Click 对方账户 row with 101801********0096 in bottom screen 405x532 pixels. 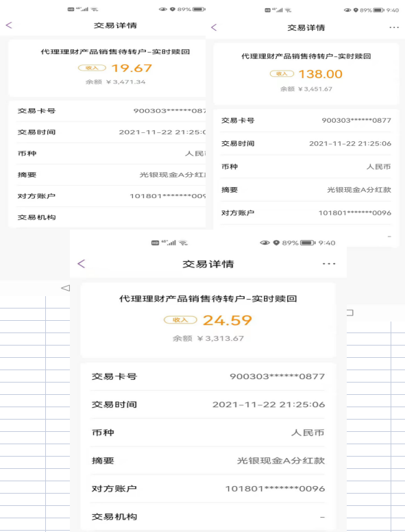point(208,489)
